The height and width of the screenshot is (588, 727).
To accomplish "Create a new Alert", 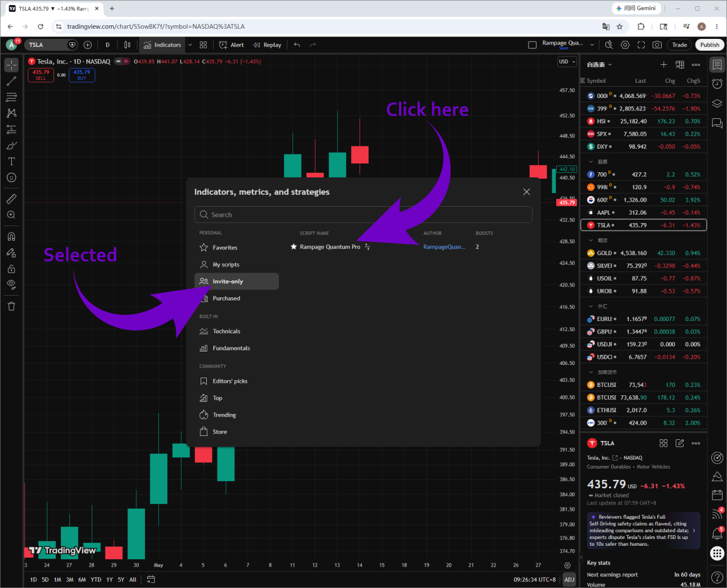I will click(x=231, y=45).
